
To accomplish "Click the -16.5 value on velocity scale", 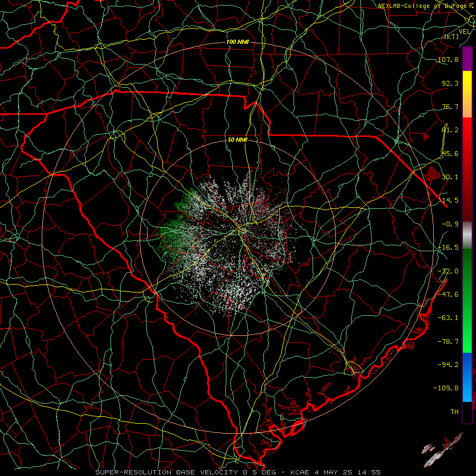I will (x=448, y=248).
